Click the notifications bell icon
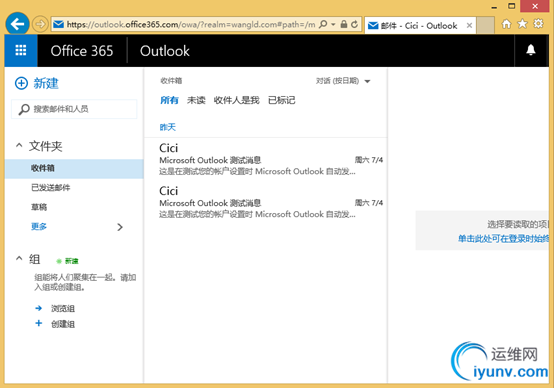This screenshot has height=388, width=554. pos(531,50)
